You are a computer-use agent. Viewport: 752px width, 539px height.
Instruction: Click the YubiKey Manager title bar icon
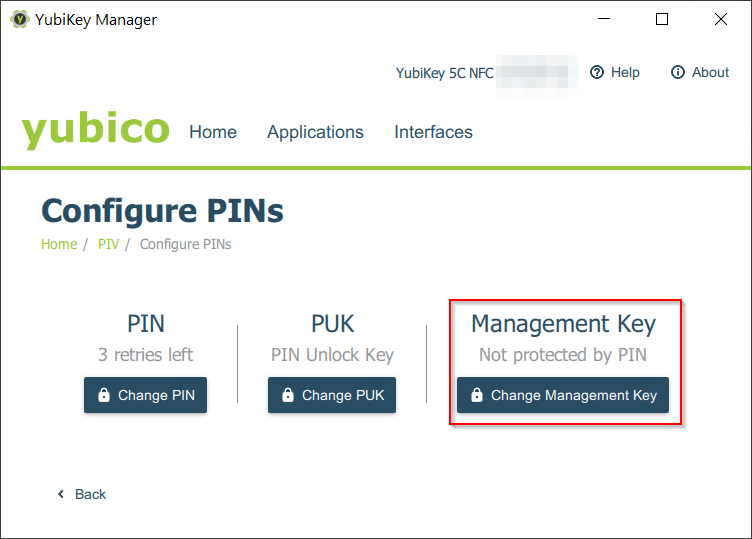(20, 19)
